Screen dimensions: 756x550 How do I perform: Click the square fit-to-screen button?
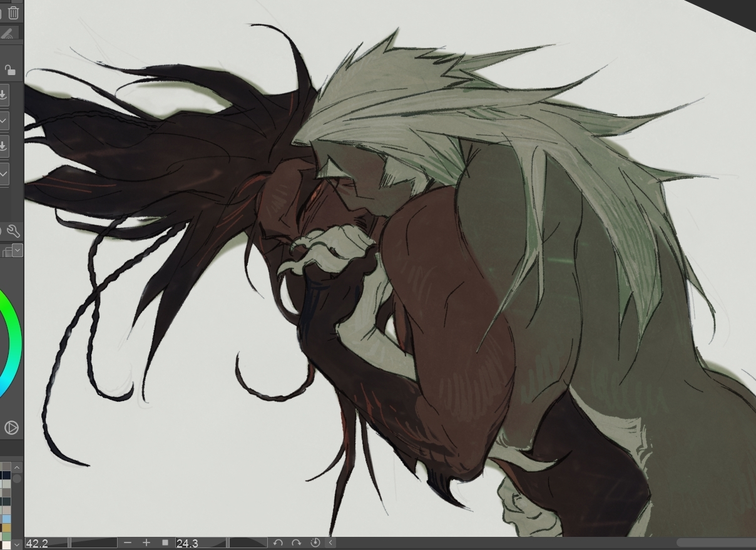pyautogui.click(x=165, y=542)
